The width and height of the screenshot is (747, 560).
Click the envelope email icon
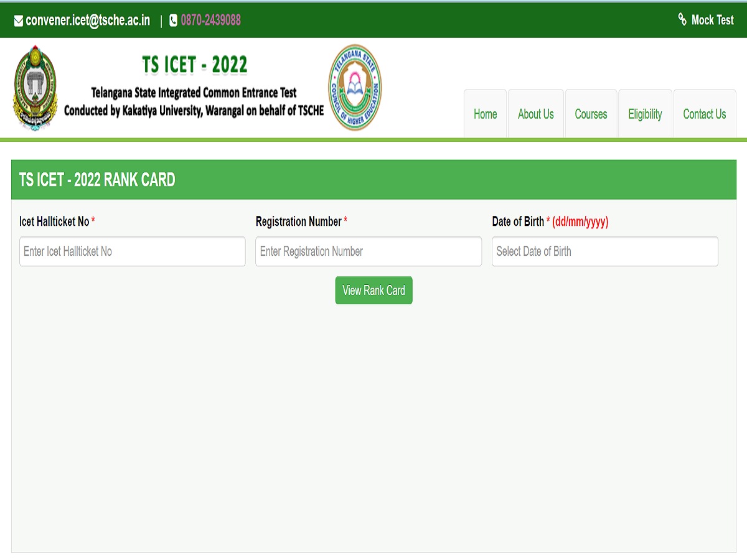point(18,21)
